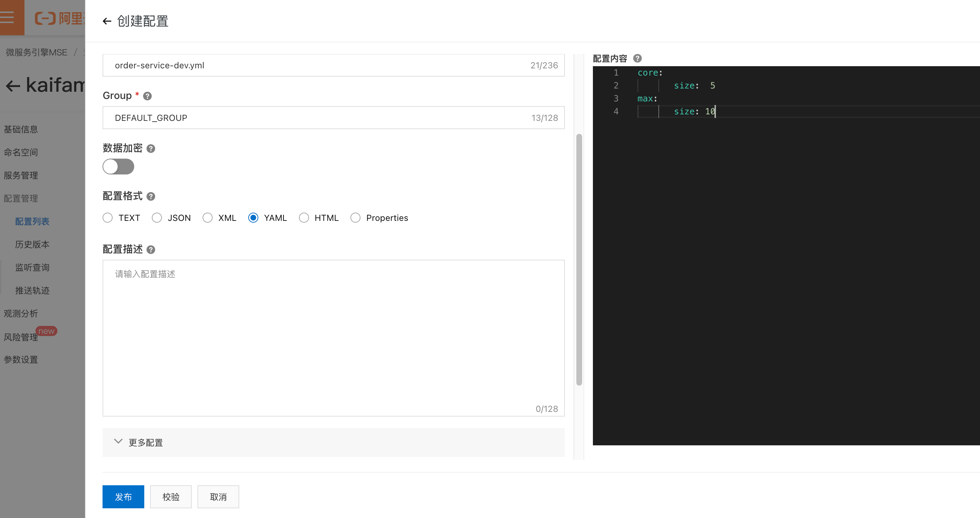Focus the Data ID field order-service-dev.yml

[x=333, y=65]
